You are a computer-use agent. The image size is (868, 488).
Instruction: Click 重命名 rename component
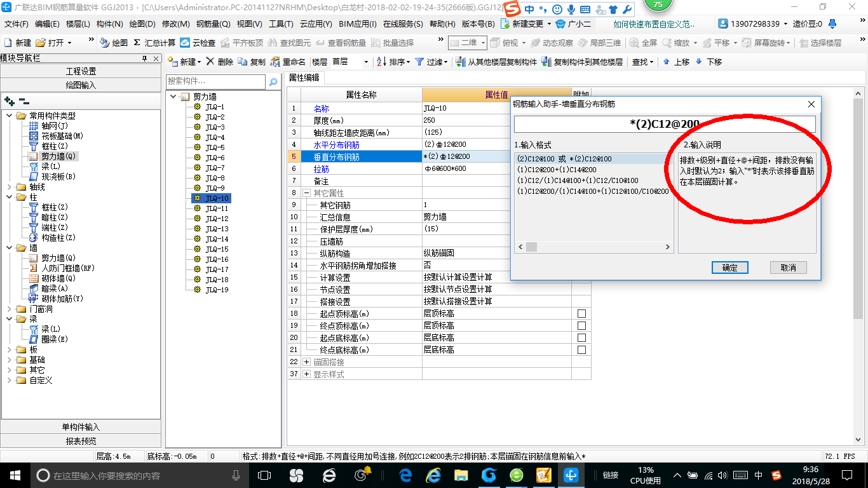[x=288, y=62]
